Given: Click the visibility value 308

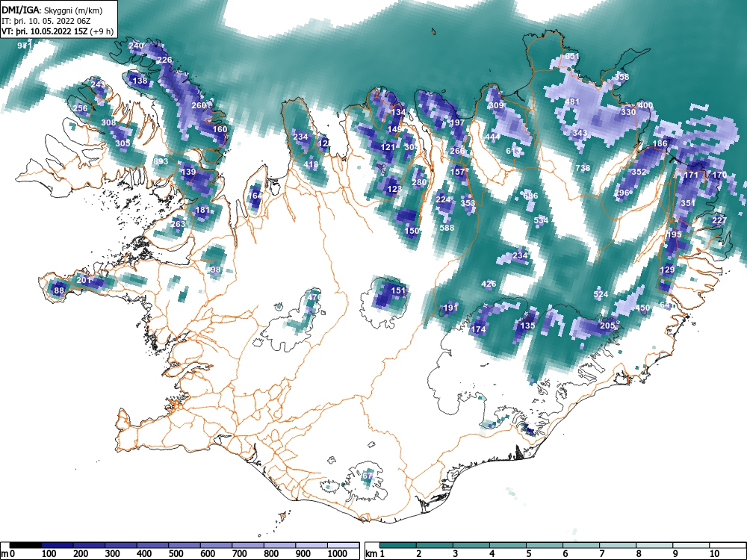Looking at the screenshot, I should click(x=108, y=122).
